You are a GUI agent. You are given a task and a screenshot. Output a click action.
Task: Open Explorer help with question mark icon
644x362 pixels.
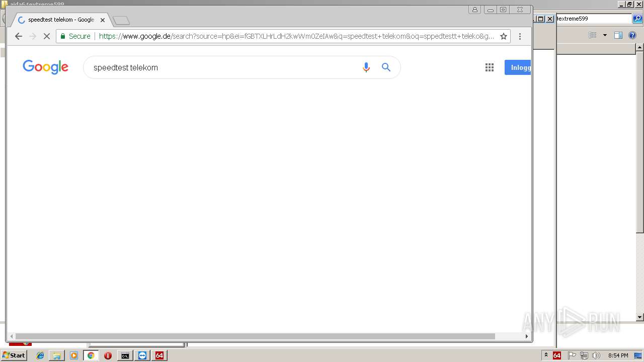tap(633, 35)
